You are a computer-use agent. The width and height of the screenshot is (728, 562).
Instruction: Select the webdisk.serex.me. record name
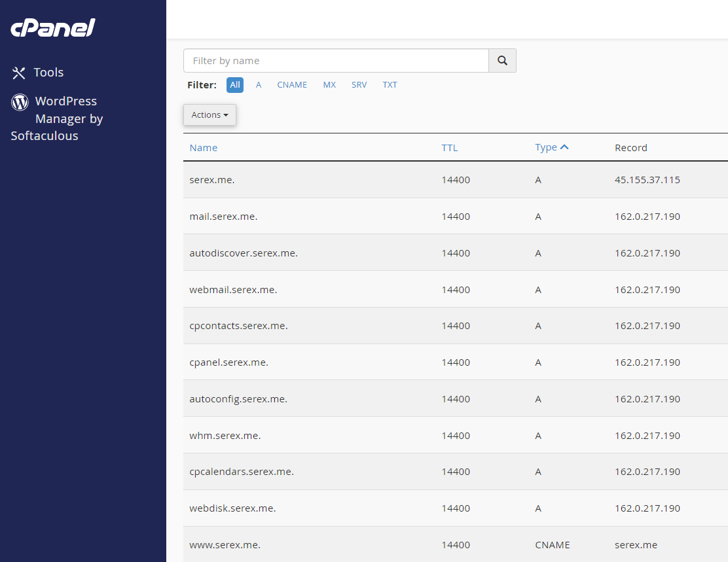[232, 508]
